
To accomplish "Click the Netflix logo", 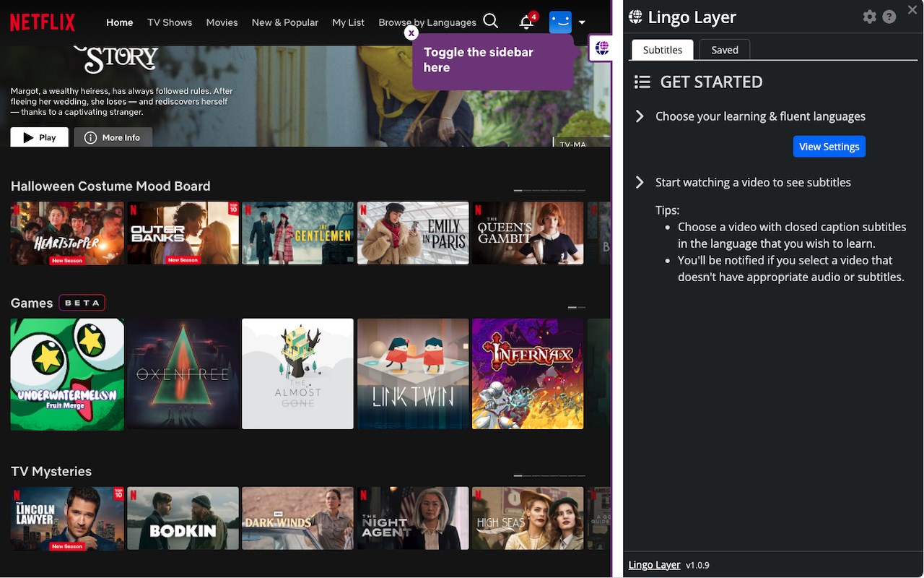I will (43, 22).
